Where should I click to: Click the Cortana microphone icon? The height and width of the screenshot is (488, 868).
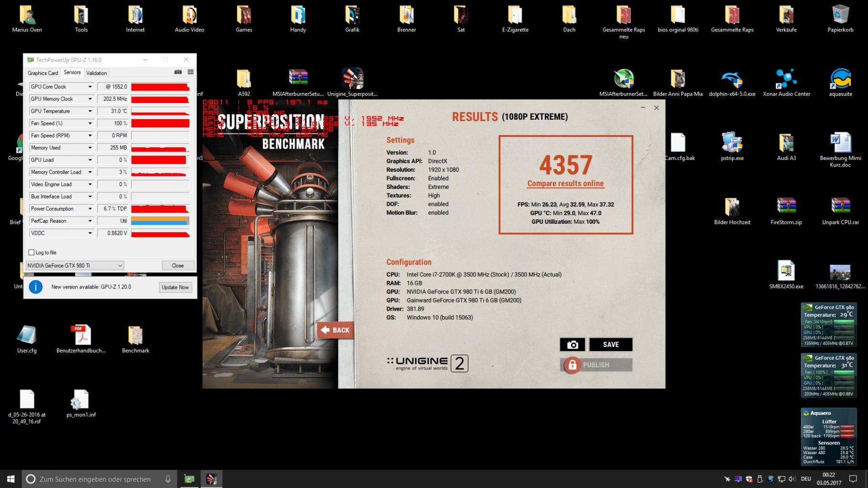coord(168,478)
